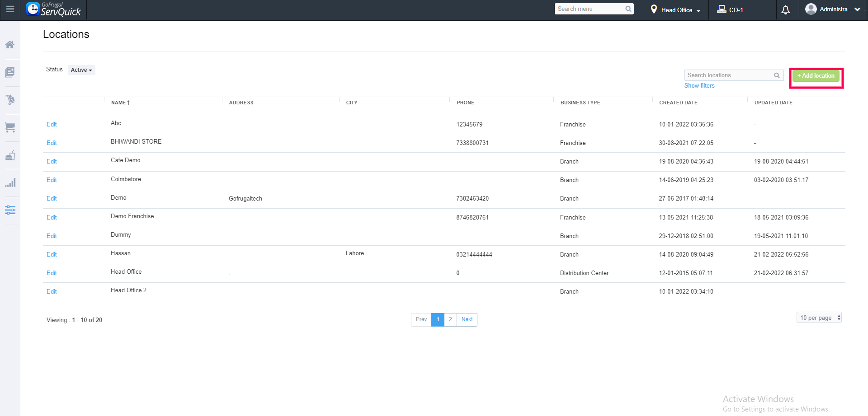Viewport: 868px width, 416px height.
Task: Open the reports bar chart sidebar icon
Action: 10,182
